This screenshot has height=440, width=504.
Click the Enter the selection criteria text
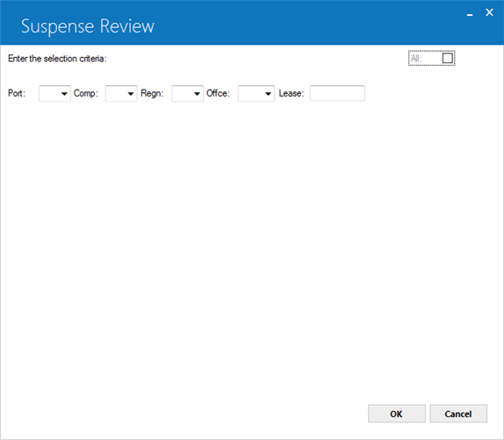pyautogui.click(x=57, y=59)
